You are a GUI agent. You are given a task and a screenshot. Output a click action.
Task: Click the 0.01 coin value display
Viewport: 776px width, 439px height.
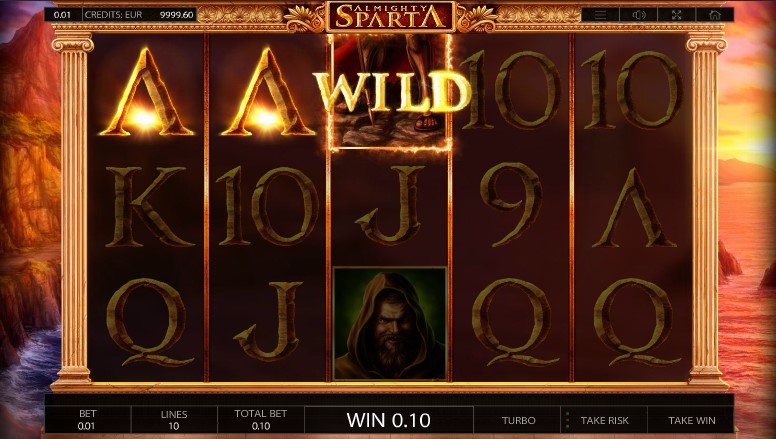point(62,15)
